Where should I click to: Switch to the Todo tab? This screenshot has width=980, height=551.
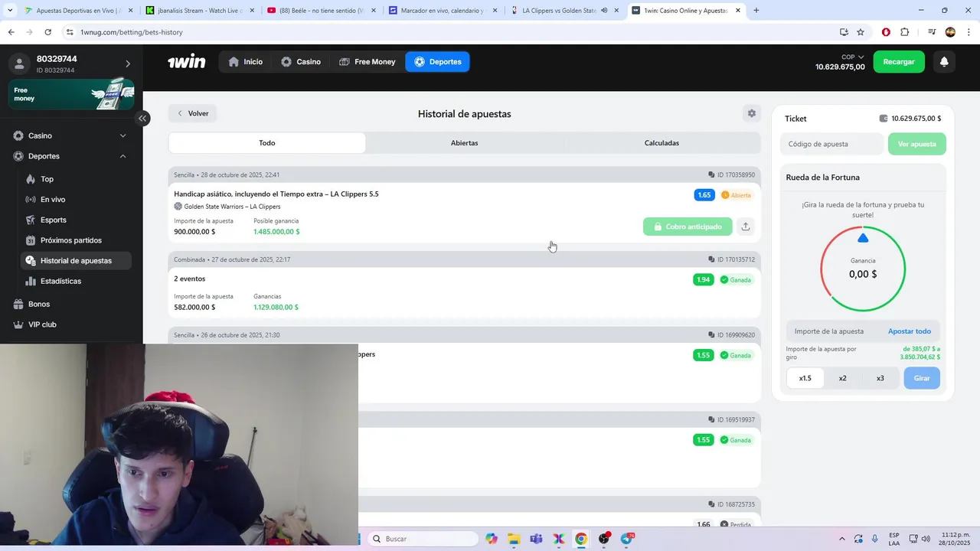point(267,143)
